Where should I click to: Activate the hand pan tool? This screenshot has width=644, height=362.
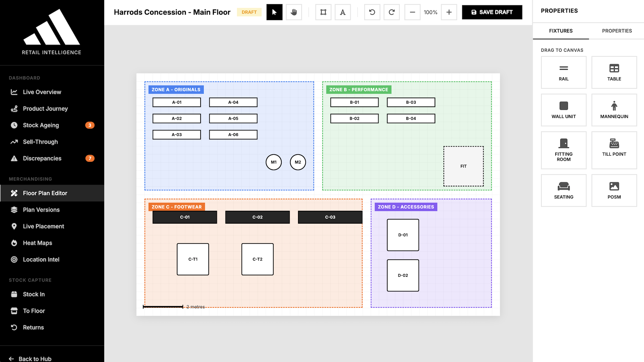[x=294, y=12]
